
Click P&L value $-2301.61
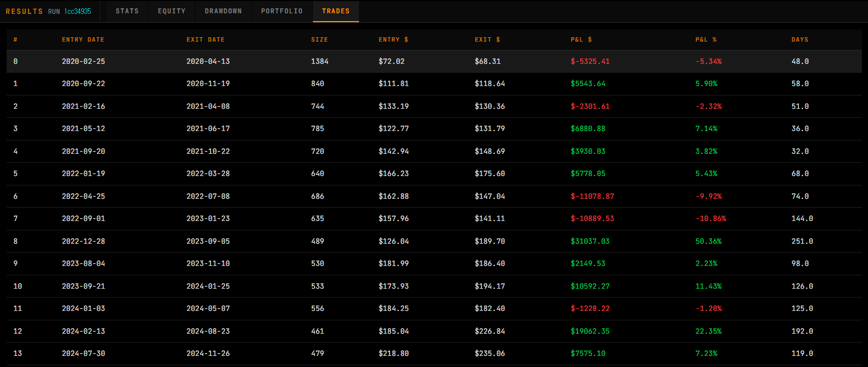point(590,107)
